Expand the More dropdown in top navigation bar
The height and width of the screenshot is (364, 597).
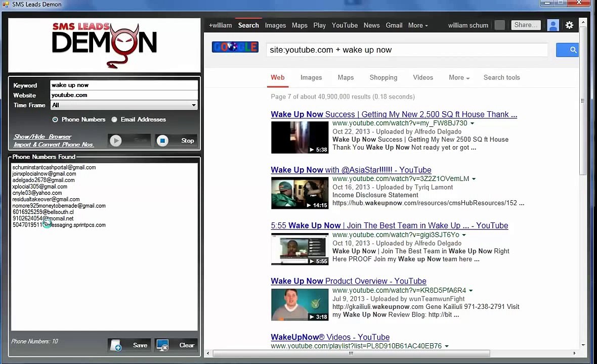pos(418,25)
